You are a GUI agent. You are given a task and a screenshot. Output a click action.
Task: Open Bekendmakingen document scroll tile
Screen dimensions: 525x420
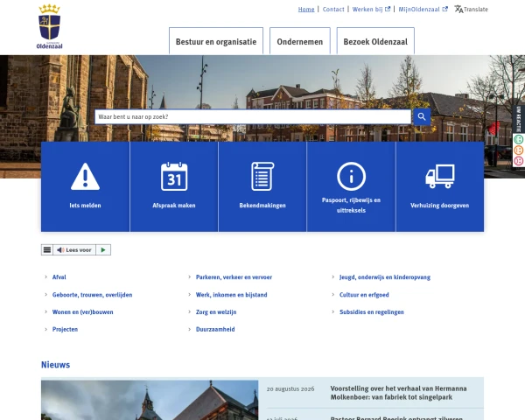click(262, 186)
